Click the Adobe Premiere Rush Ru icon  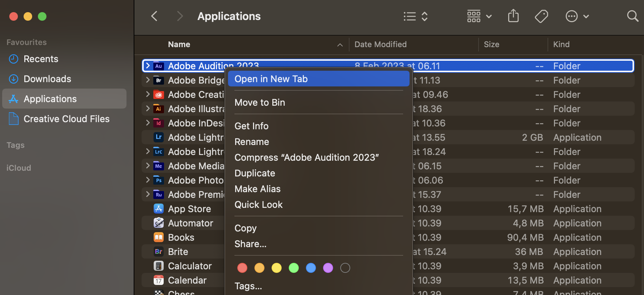158,195
